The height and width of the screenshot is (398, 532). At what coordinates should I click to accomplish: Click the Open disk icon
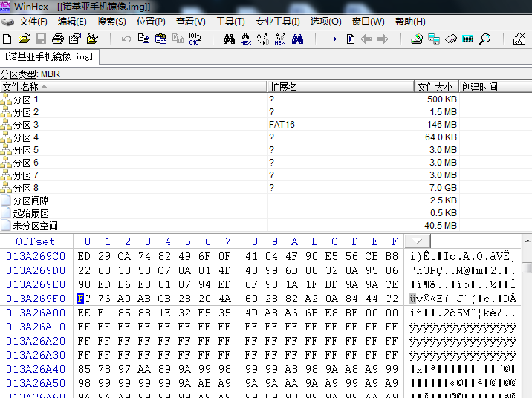pyautogui.click(x=417, y=39)
